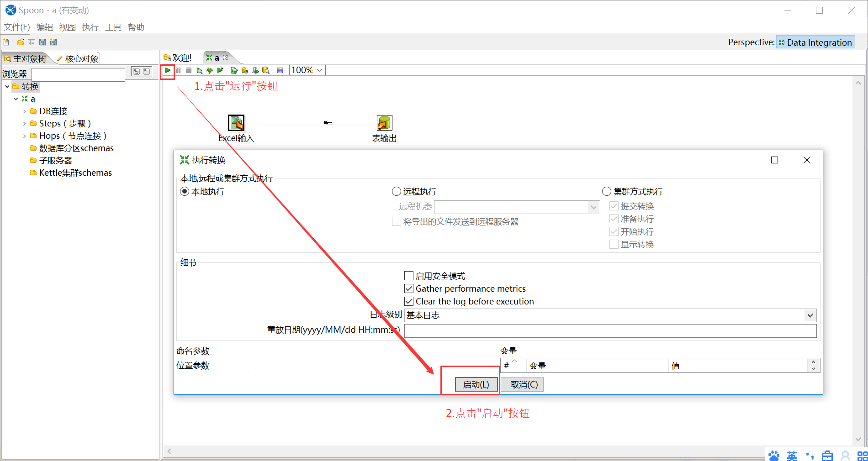Click the database impact analysis icon
Screen dimensions: 868x461
245,70
